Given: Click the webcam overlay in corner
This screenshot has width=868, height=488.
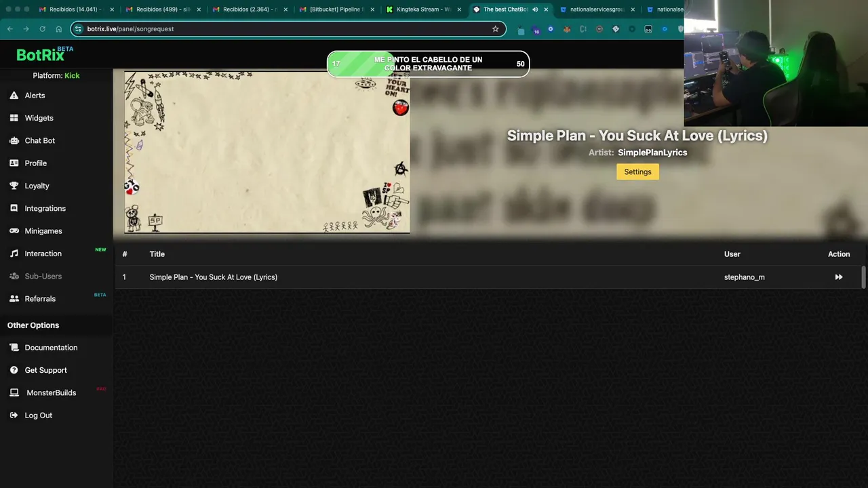Looking at the screenshot, I should (776, 63).
